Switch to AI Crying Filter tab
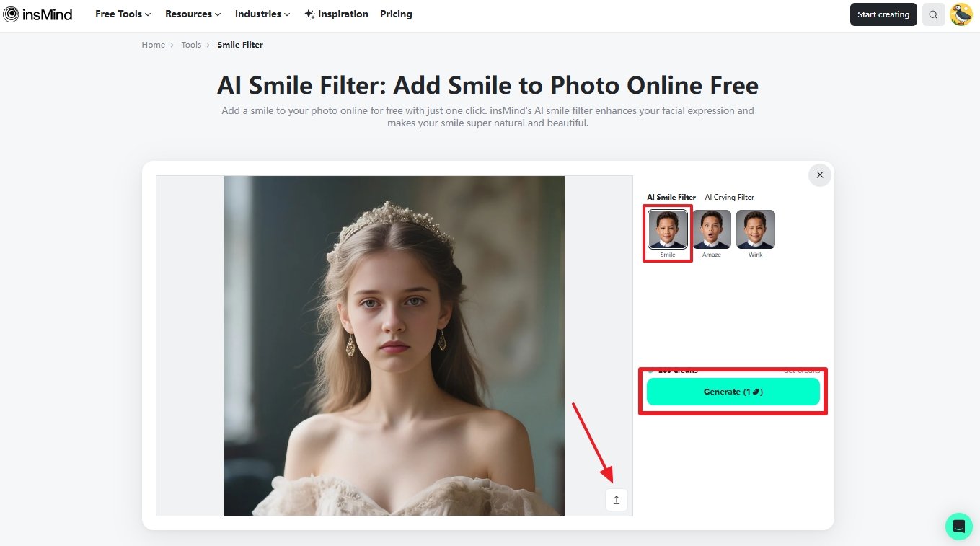This screenshot has height=546, width=980. point(729,197)
